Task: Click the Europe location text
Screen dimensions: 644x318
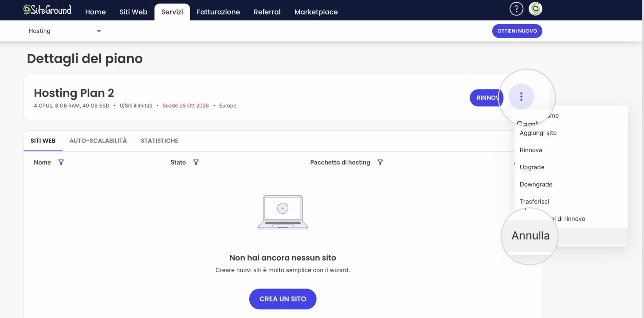Action: [228, 106]
